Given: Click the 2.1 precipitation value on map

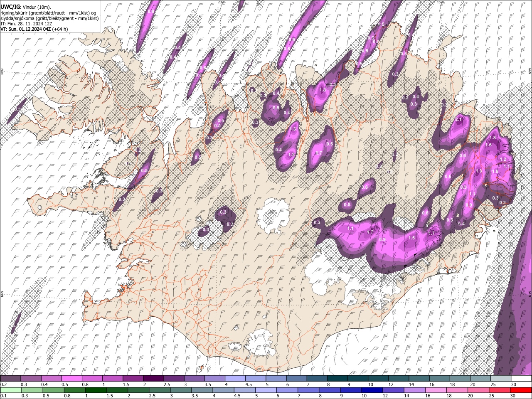Looking at the screenshot, I should point(459,120).
